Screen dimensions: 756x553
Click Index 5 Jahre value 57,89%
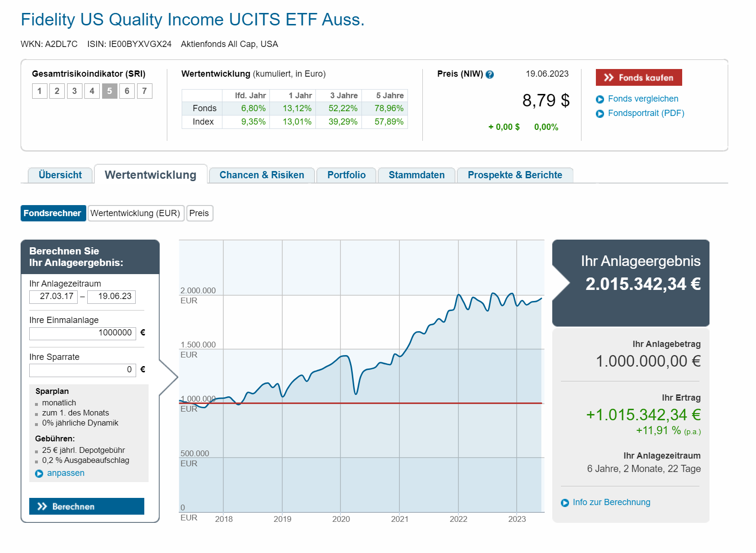pos(389,122)
